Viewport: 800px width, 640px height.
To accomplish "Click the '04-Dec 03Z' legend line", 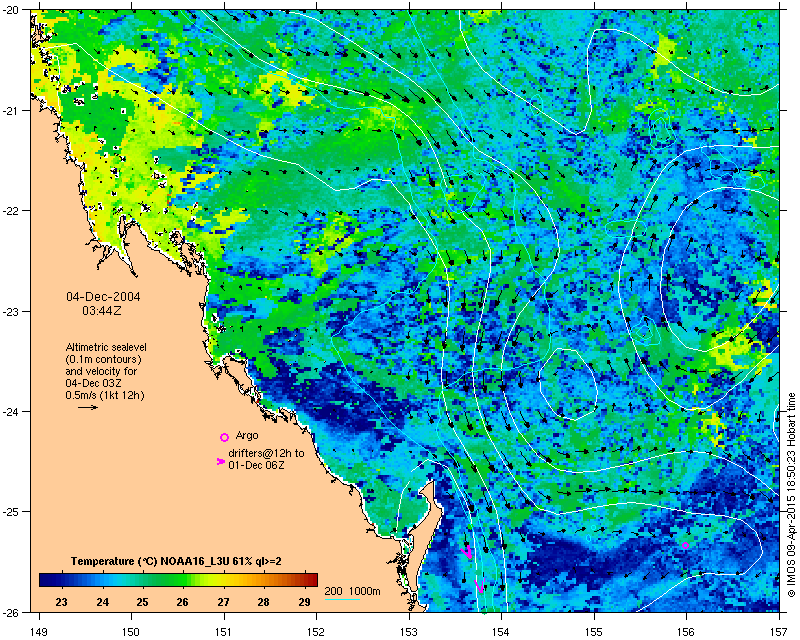I will (x=93, y=383).
